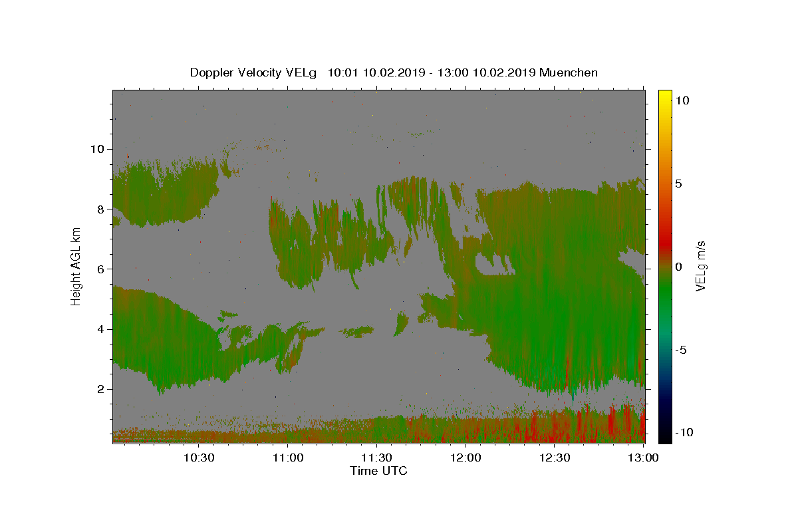The image size is (798, 532).
Task: Click the height axis tick label 10
Action: (x=99, y=149)
